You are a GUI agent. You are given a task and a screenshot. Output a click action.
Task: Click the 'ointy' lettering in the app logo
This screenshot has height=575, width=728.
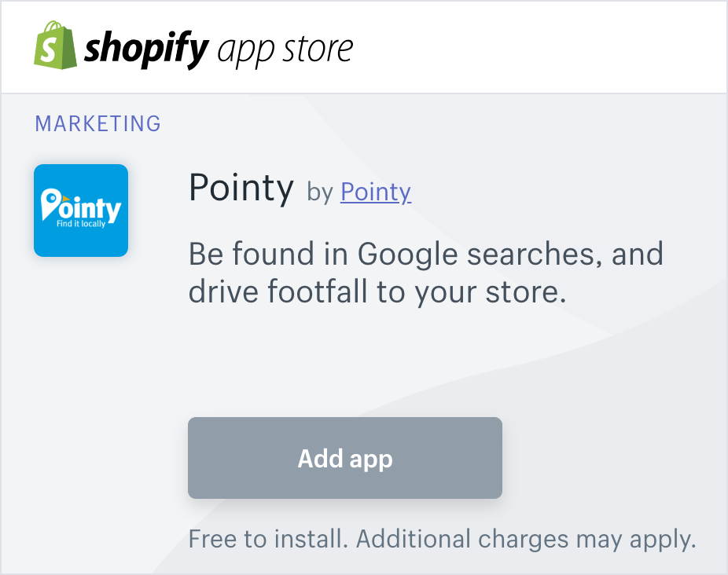point(90,209)
